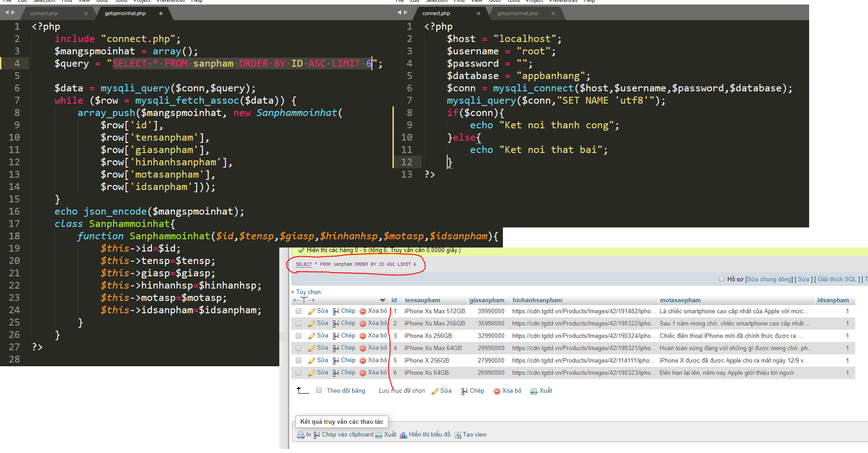868x453 pixels.
Task: Click the left-pane tab navigation arrows
Action: pos(10,13)
